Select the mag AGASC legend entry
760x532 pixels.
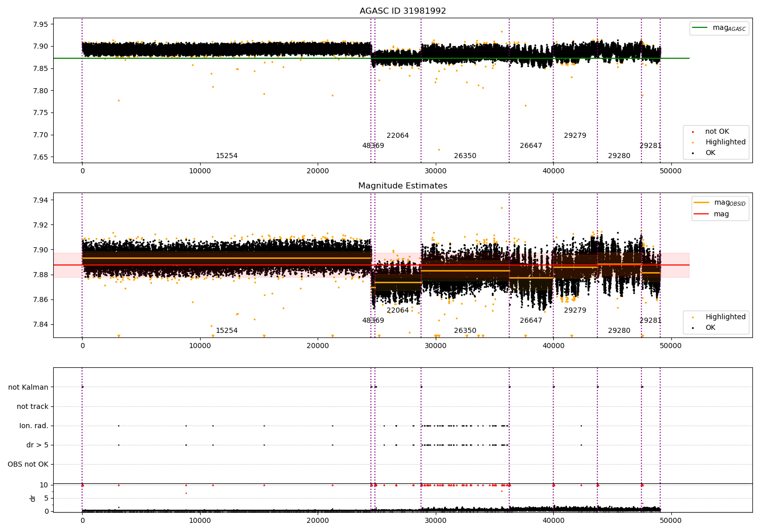(x=719, y=28)
